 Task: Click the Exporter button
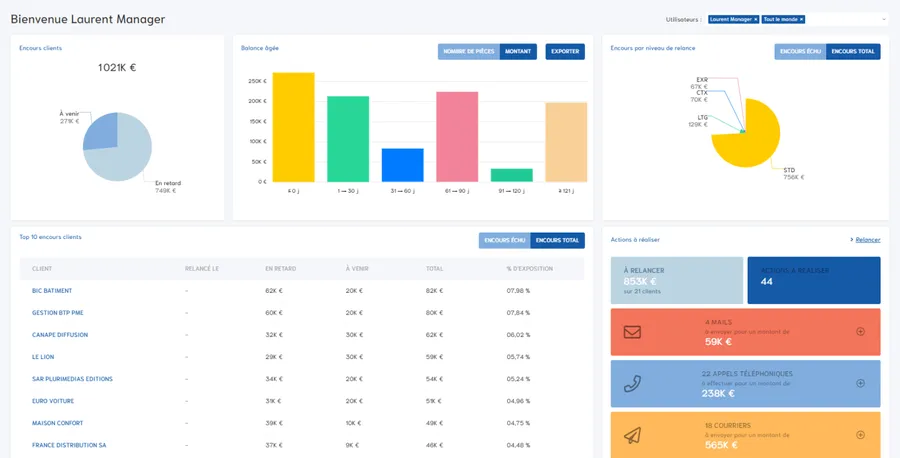pos(565,52)
